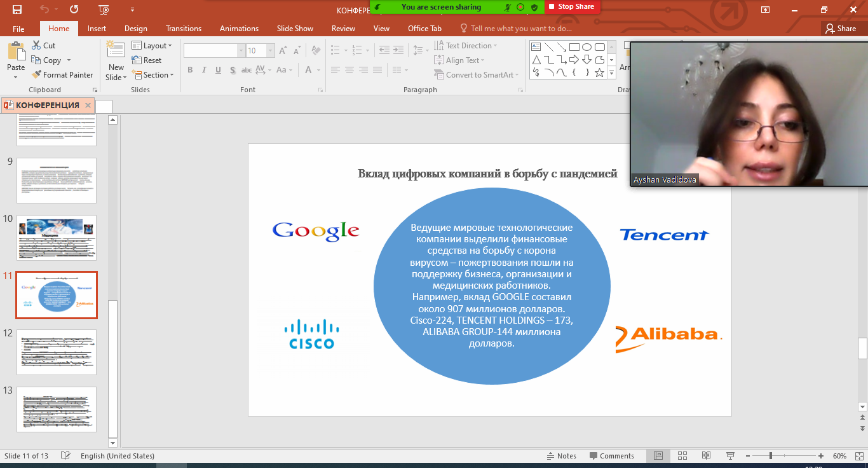The image size is (868, 468).
Task: Click Convert to SmartArt
Action: [477, 75]
